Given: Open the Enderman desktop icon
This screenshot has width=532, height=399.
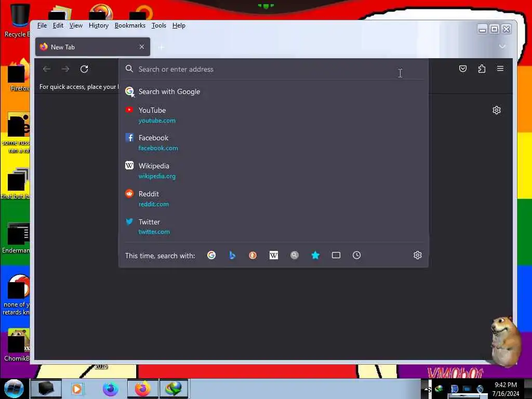Looking at the screenshot, I should click(16, 238).
